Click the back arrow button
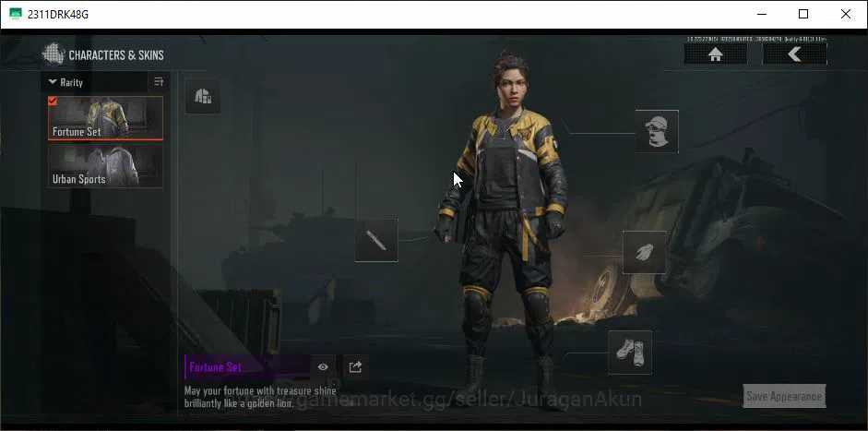The image size is (868, 431). 794,54
